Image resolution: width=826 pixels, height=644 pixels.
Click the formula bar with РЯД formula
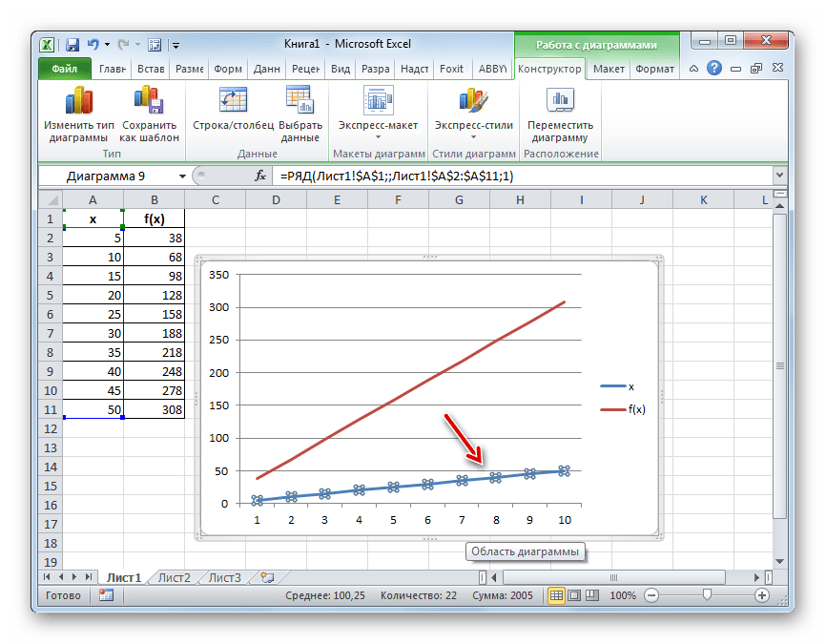click(523, 176)
